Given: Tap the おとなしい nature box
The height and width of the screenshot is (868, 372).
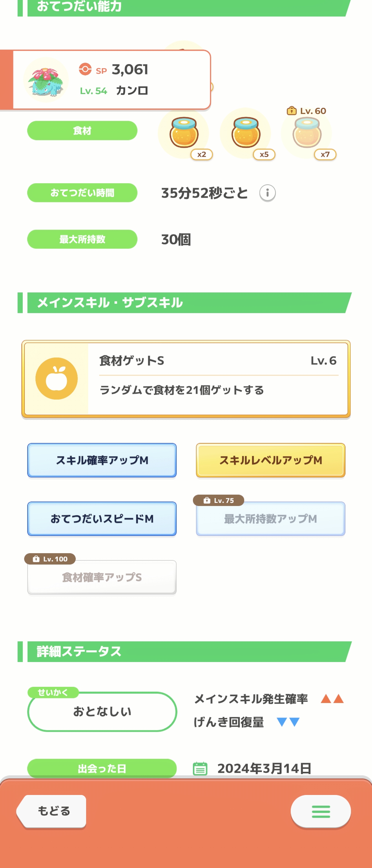Looking at the screenshot, I should tap(102, 712).
